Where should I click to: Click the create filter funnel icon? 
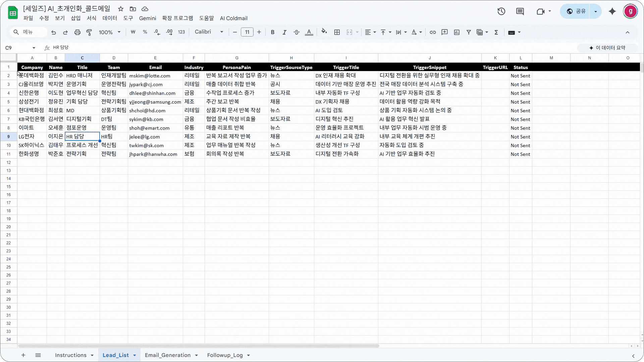[x=469, y=32]
